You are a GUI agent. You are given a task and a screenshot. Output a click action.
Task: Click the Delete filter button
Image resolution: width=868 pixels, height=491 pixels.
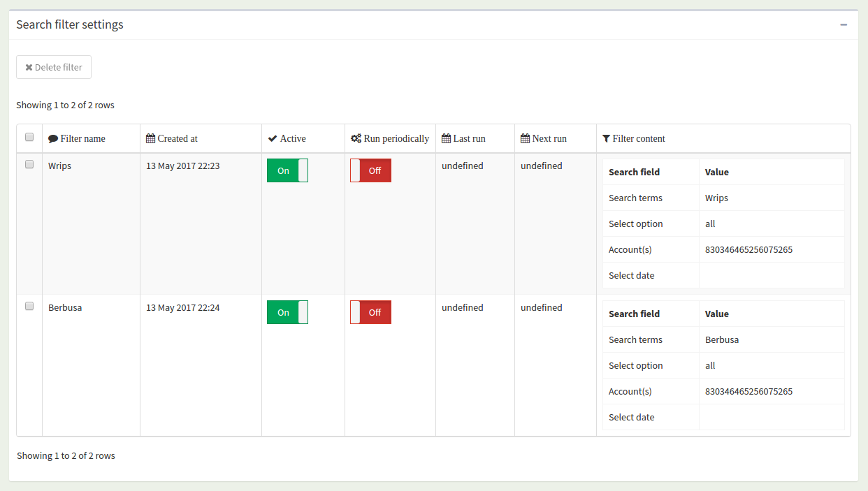pyautogui.click(x=53, y=67)
